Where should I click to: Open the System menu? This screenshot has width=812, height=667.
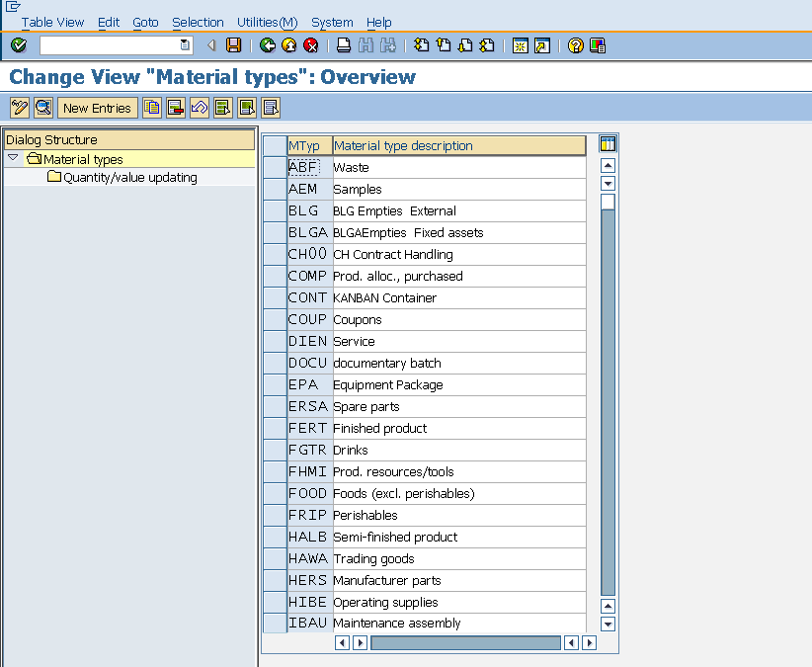click(x=332, y=22)
